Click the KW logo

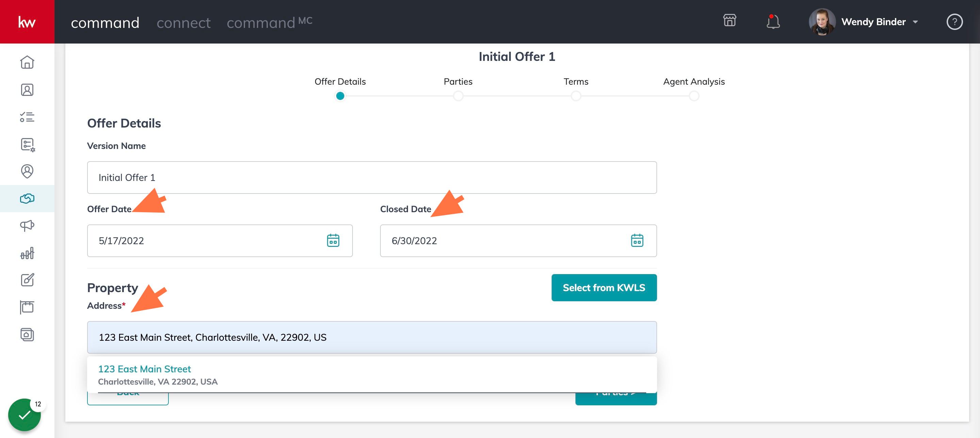(x=27, y=22)
